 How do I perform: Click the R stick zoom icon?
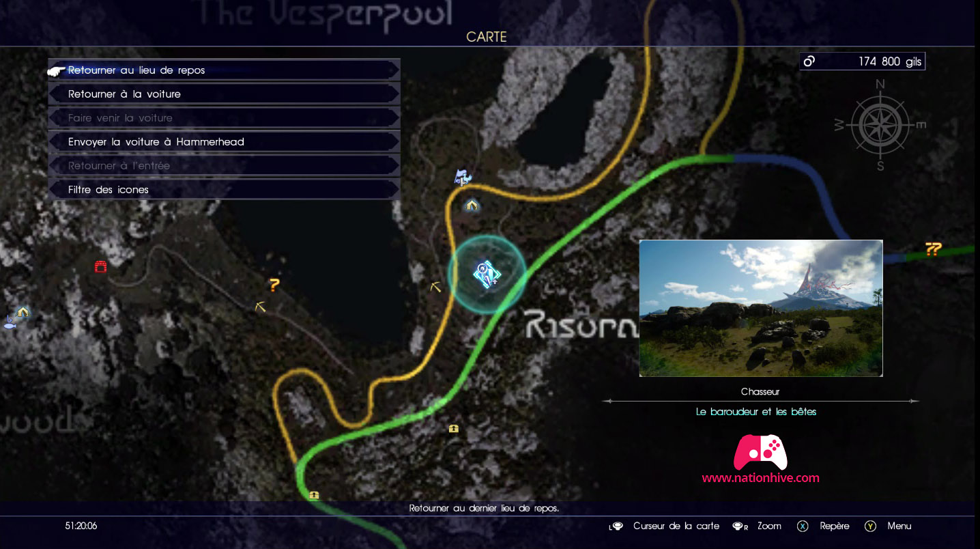click(x=740, y=526)
